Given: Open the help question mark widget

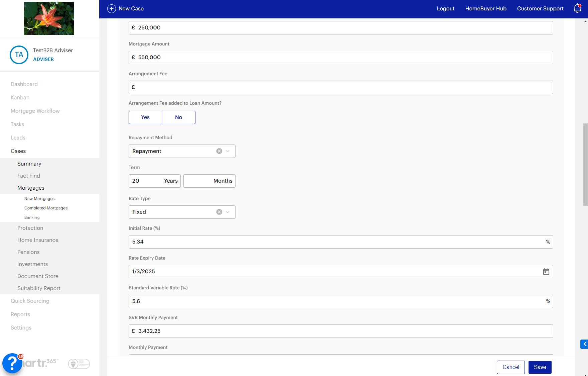Looking at the screenshot, I should tap(12, 363).
